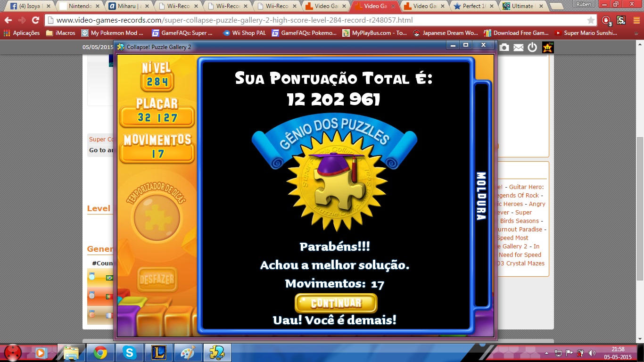The height and width of the screenshot is (362, 644).
Task: Open Skype from the taskbar
Action: coord(129,353)
